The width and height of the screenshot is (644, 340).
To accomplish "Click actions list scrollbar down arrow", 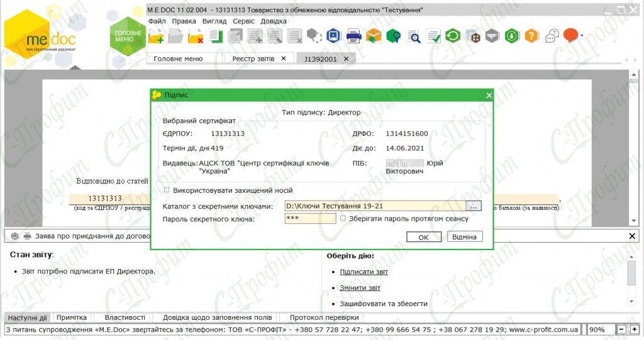I will point(631,302).
